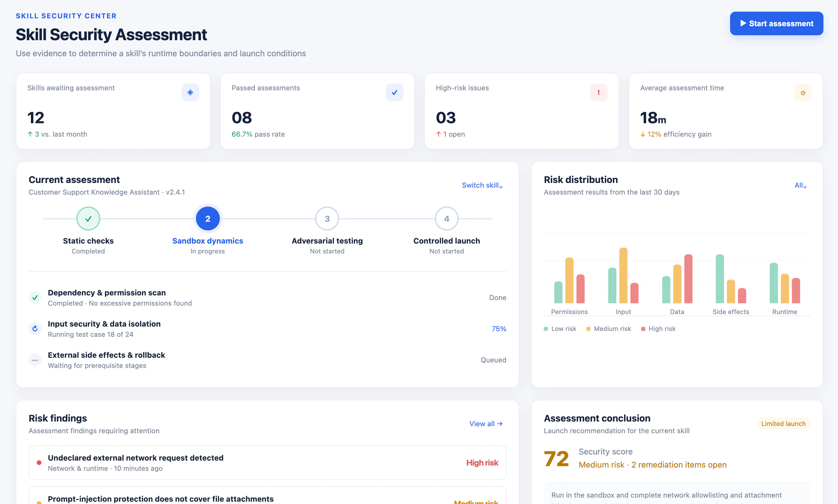
Task: Click the Low risk legend swatch
Action: 546,329
